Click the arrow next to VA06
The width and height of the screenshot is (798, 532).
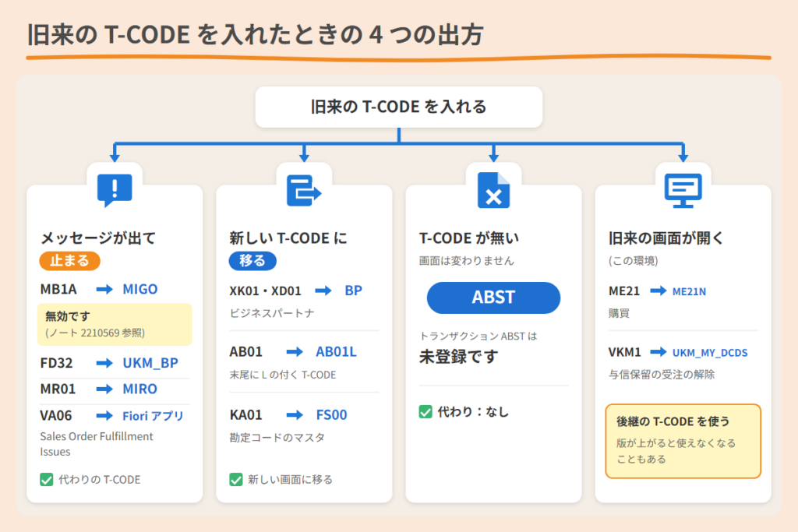pos(105,416)
